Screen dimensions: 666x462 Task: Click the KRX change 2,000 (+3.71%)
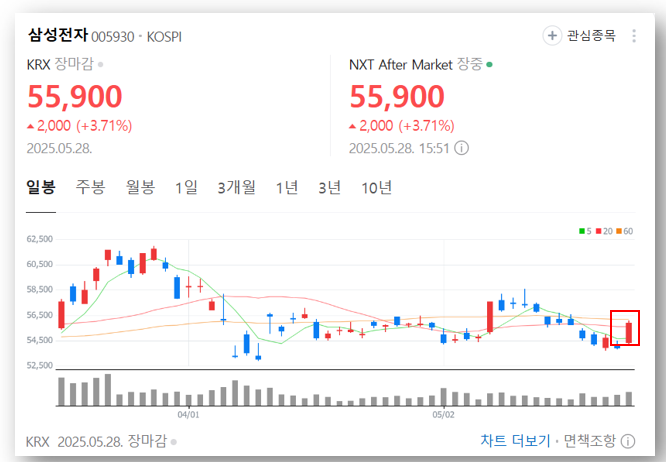(79, 126)
